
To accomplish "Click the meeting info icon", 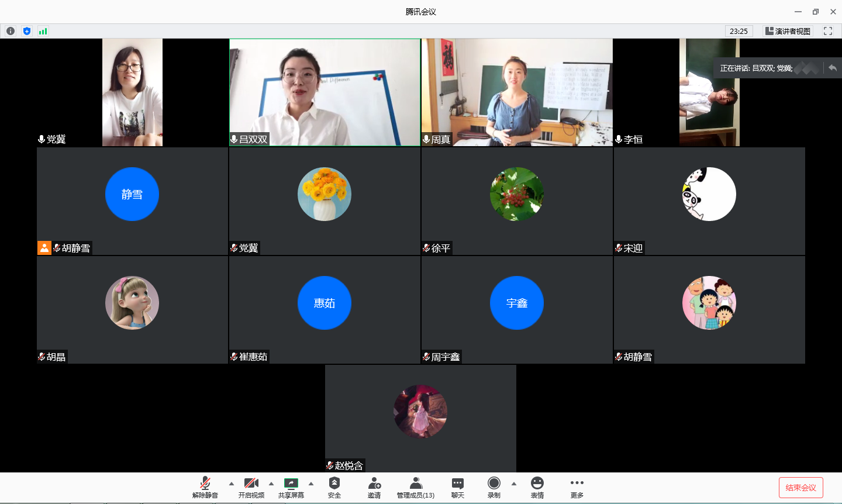I will (x=11, y=31).
